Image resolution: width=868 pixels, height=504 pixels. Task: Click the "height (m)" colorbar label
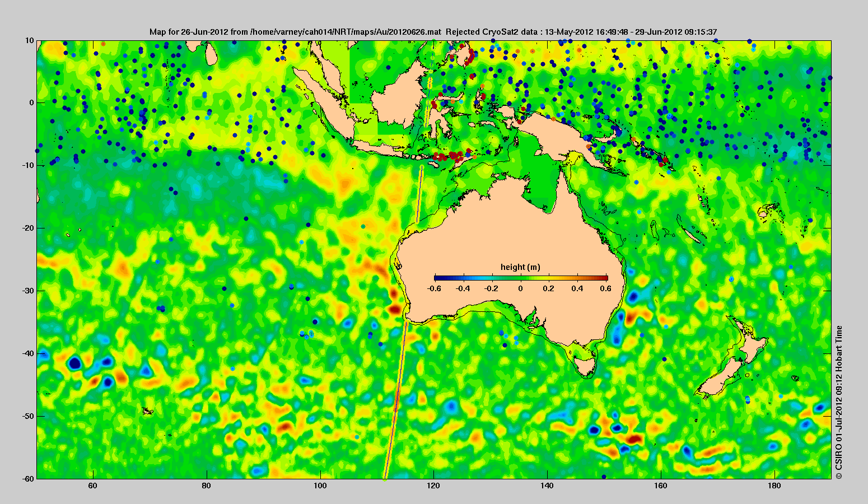[520, 267]
